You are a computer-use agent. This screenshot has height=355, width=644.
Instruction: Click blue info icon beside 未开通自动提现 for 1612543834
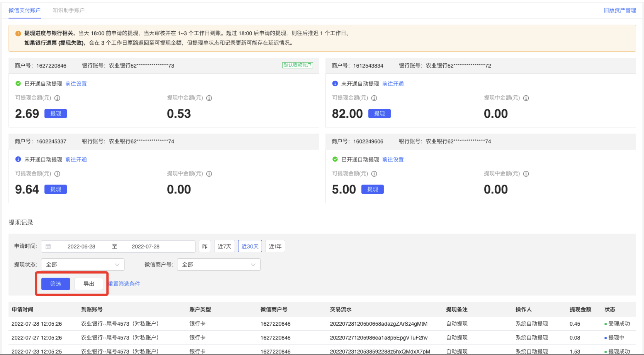point(335,83)
